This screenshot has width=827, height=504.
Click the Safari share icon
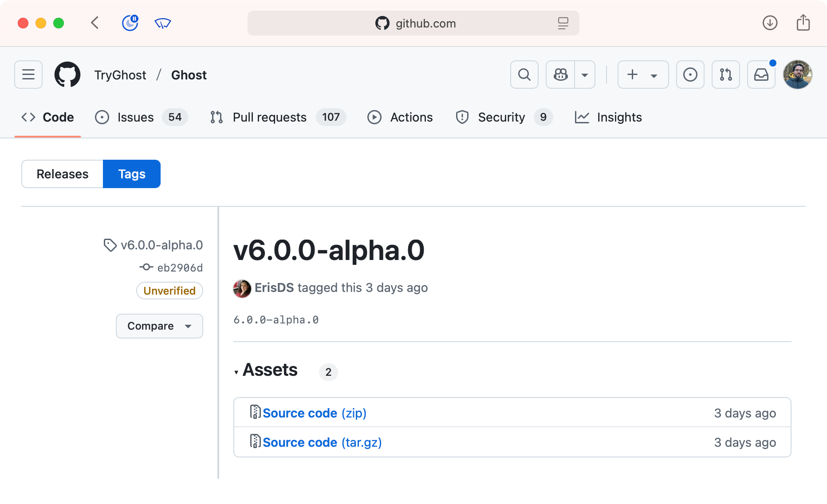803,23
